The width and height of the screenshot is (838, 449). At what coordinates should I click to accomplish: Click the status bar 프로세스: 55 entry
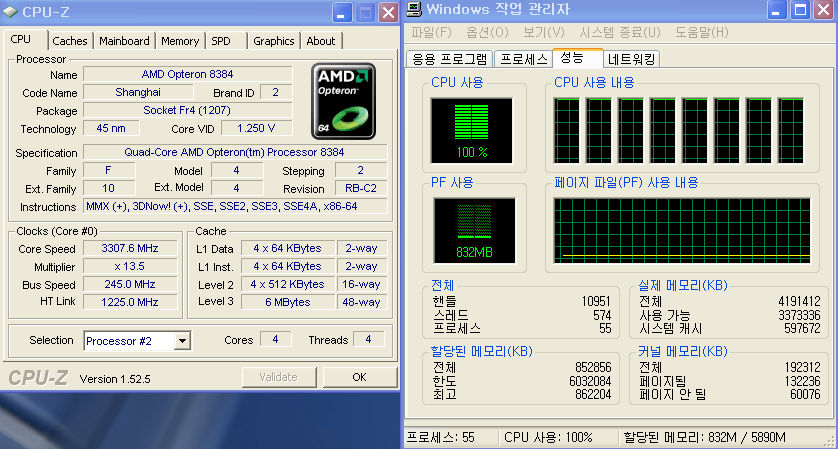(x=441, y=438)
